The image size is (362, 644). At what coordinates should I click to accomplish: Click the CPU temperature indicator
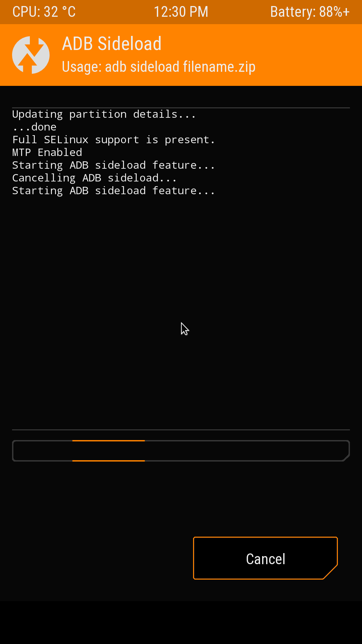(44, 12)
